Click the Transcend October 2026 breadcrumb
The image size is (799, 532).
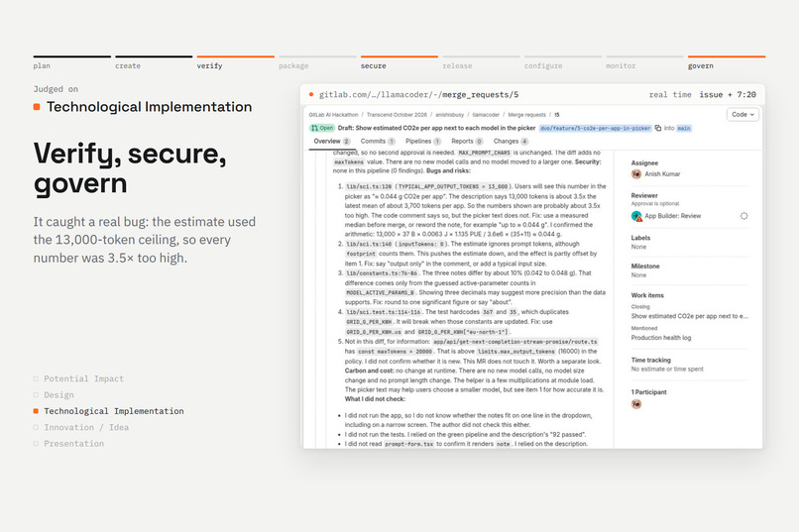(397, 115)
